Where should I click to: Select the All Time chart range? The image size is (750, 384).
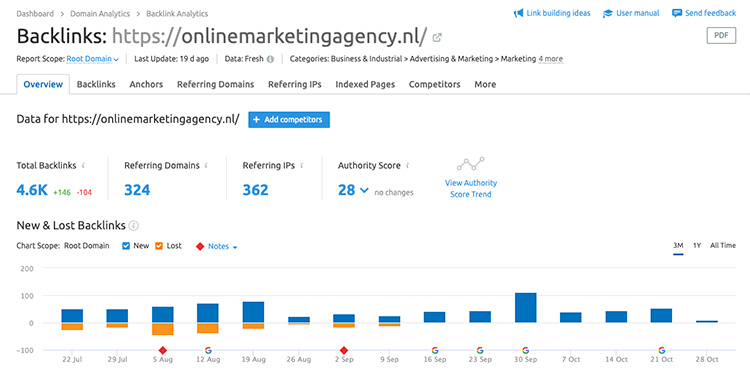pos(723,246)
